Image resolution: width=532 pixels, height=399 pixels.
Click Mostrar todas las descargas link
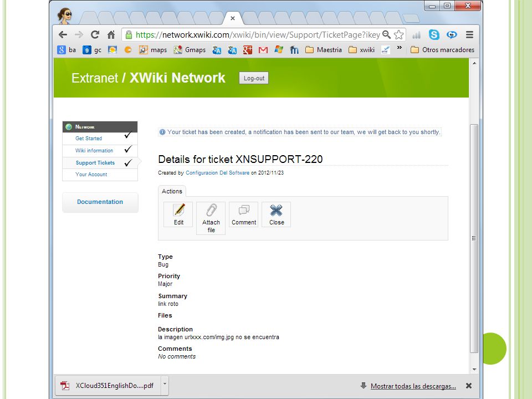tap(413, 386)
